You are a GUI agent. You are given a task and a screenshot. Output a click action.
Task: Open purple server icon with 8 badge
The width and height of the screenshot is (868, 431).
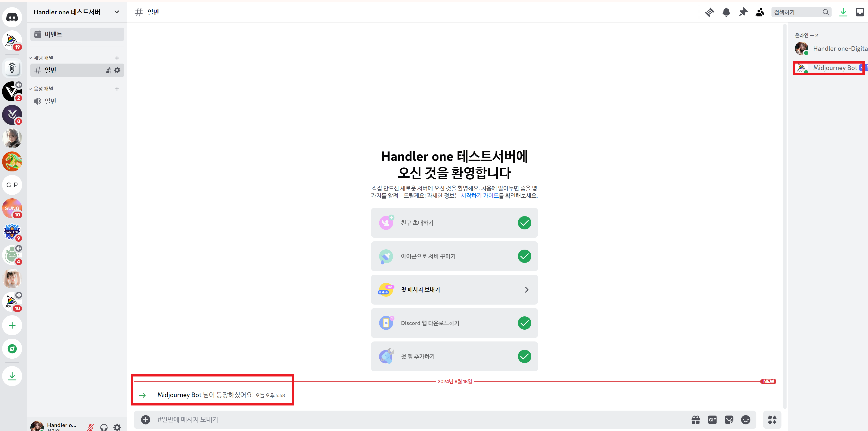click(12, 115)
